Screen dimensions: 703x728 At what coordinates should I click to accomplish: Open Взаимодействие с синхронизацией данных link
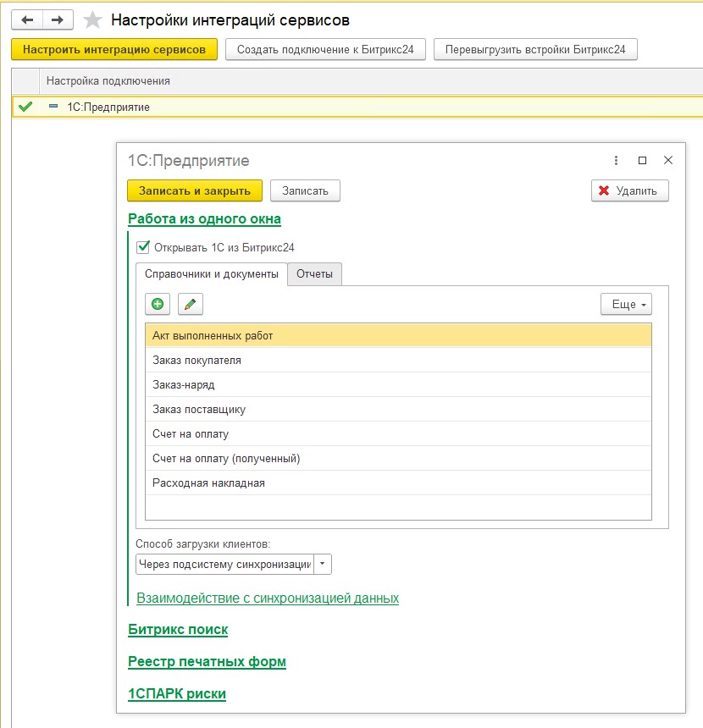click(x=268, y=598)
